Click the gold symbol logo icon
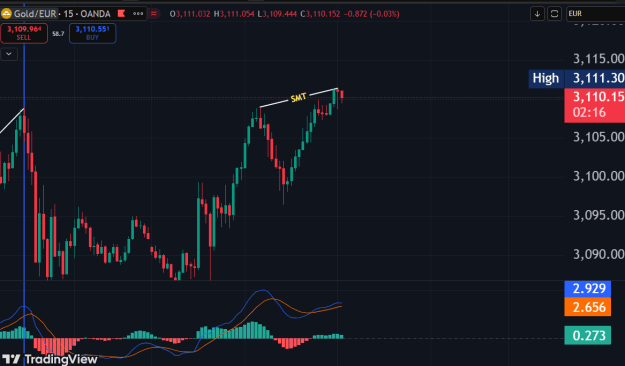625x366 pixels. [x=6, y=14]
